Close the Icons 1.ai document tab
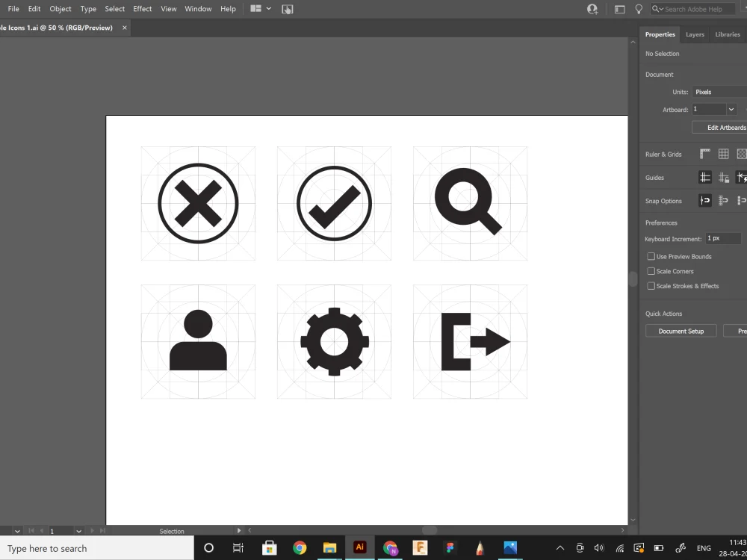 (124, 28)
